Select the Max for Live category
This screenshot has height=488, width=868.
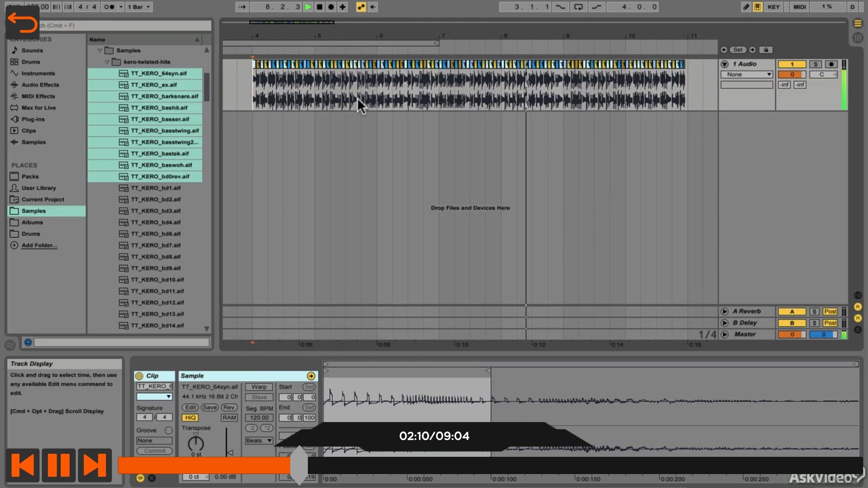point(38,108)
